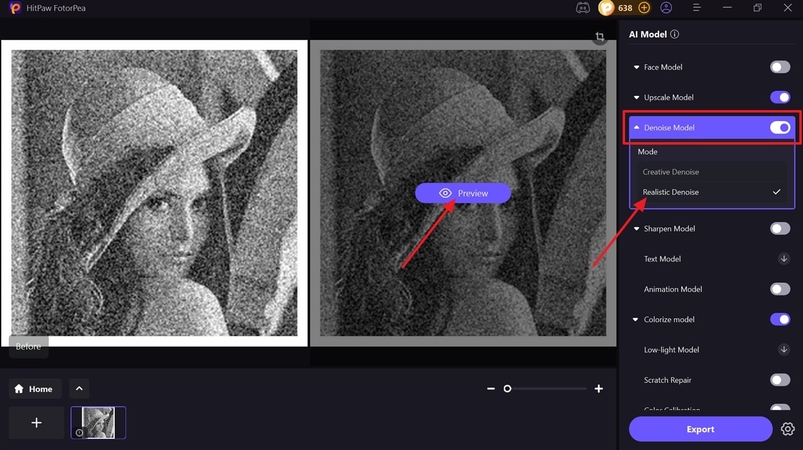Download the Low-light Model
This screenshot has height=450, width=803.
pos(784,350)
